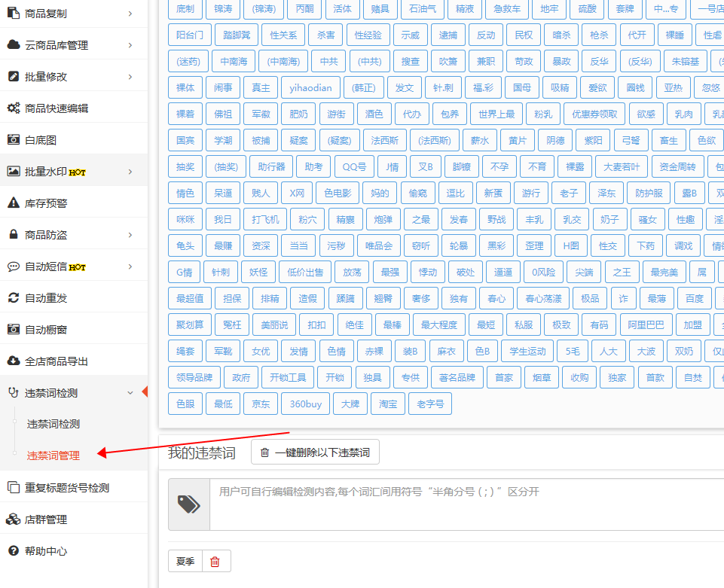Select the 聚划算 word tag
Image resolution: width=724 pixels, height=588 pixels.
[190, 325]
